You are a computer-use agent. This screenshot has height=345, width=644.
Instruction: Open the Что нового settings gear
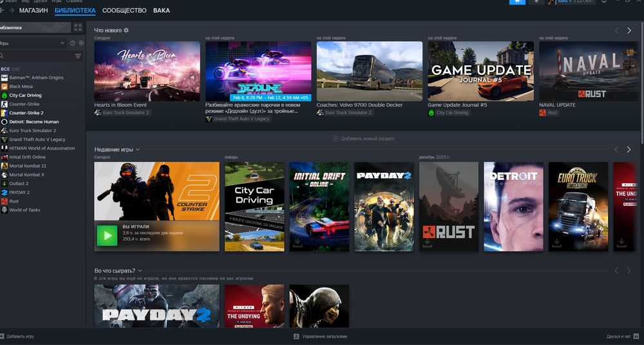click(126, 30)
